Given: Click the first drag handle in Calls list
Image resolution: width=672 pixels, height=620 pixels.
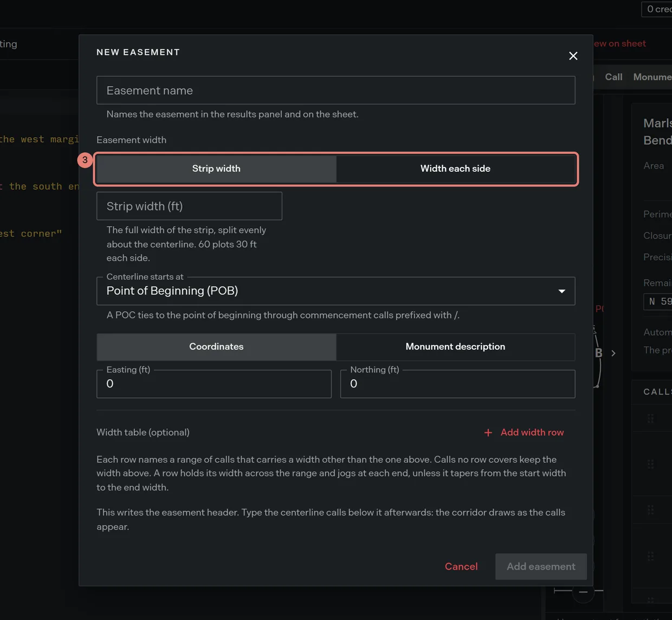Looking at the screenshot, I should tap(651, 418).
